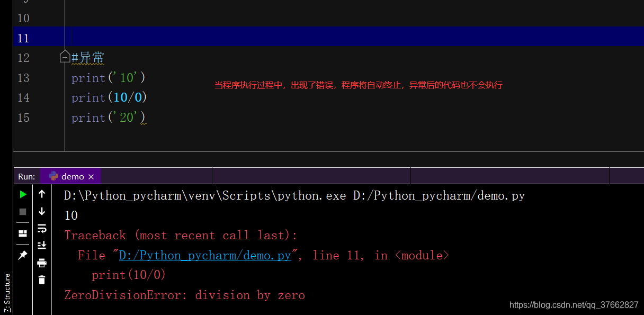Viewport: 644px width, 315px height.
Task: Click line number 11 in the gutter
Action: [x=23, y=38]
